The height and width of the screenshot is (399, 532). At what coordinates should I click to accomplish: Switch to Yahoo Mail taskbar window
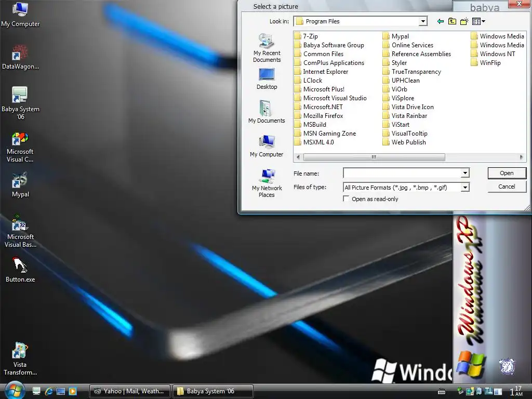point(130,391)
